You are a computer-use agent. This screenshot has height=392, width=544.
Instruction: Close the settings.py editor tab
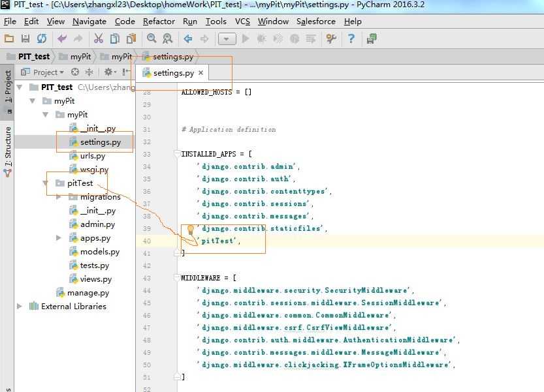[200, 73]
